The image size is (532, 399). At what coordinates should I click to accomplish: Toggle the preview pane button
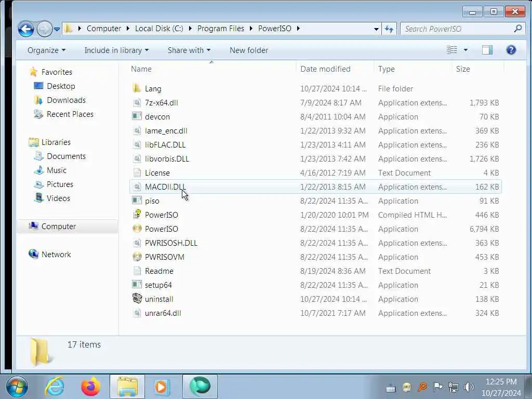point(487,50)
